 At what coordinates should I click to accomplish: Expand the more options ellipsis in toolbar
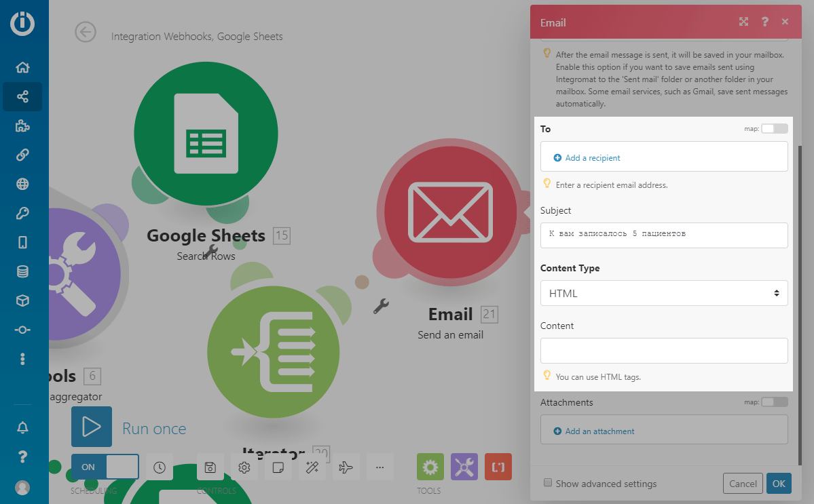[380, 467]
